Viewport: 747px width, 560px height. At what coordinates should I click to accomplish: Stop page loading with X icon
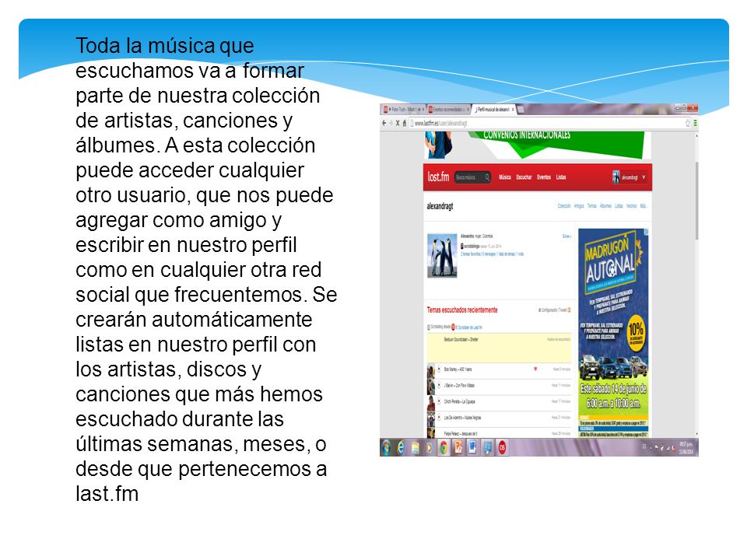tap(398, 123)
